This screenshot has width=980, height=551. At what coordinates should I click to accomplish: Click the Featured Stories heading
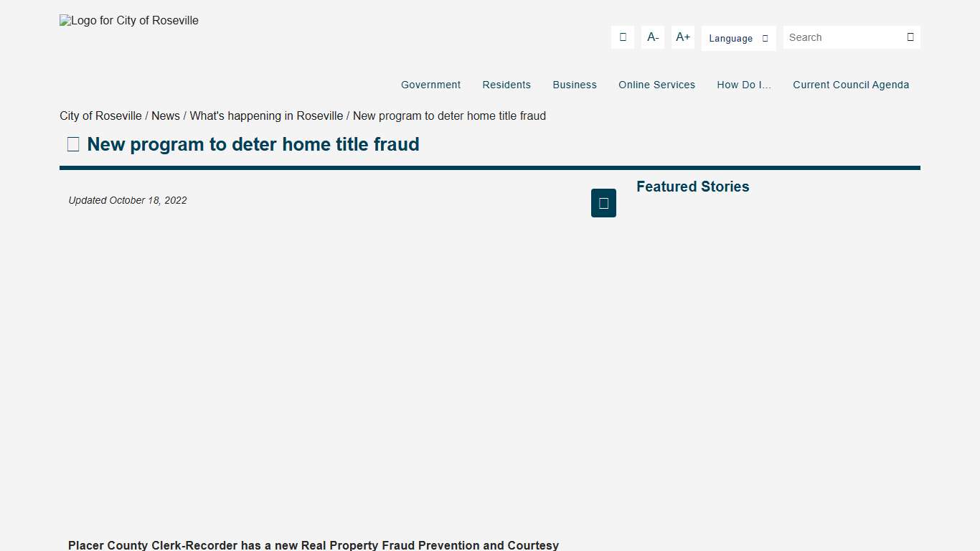(x=692, y=187)
